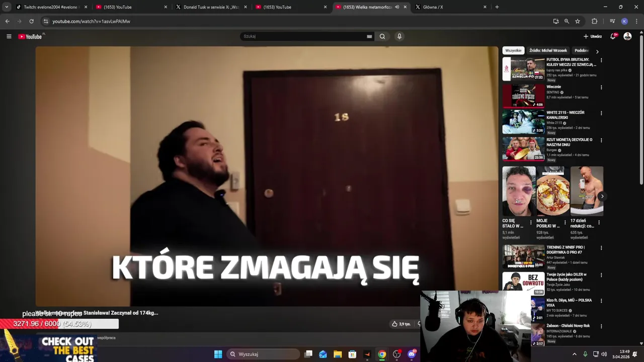Image resolution: width=644 pixels, height=362 pixels.
Task: Open the MOJE POSIŁKI W short thumbnail
Action: pyautogui.click(x=553, y=191)
